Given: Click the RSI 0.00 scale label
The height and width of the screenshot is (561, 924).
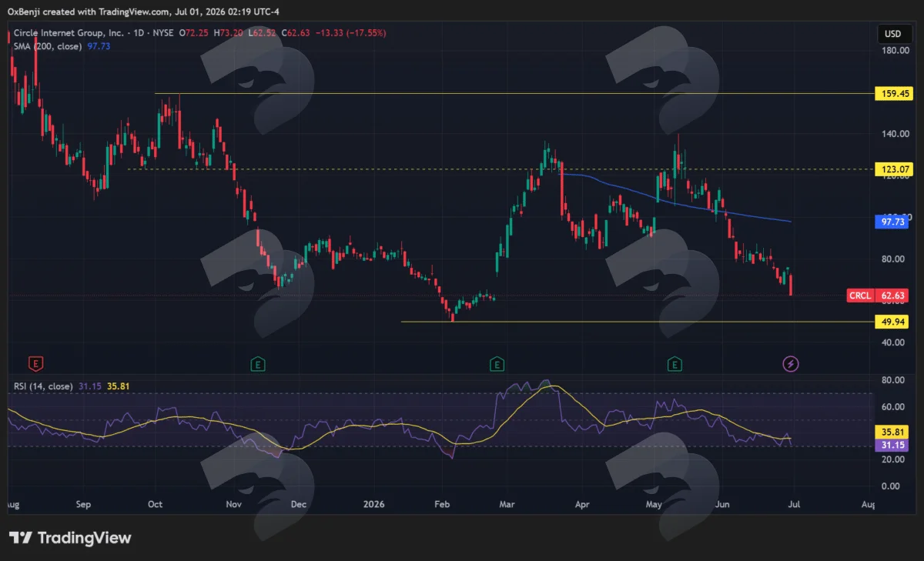Looking at the screenshot, I should point(892,486).
